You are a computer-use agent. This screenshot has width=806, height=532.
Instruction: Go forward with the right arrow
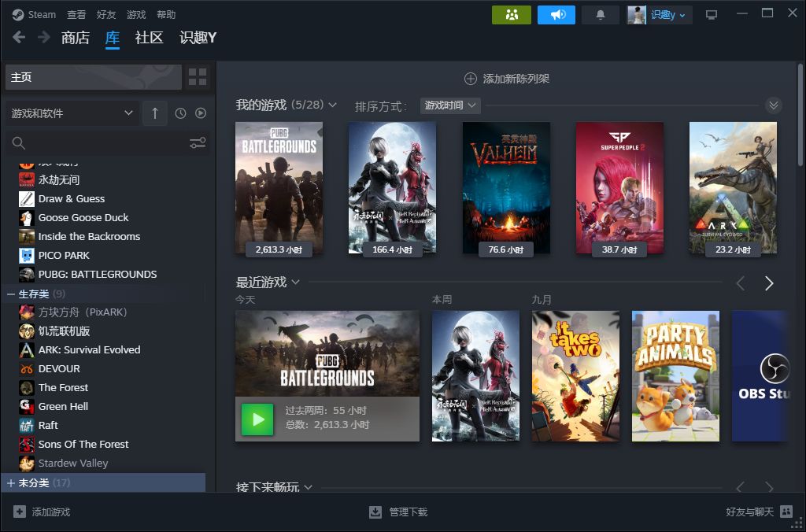point(44,37)
